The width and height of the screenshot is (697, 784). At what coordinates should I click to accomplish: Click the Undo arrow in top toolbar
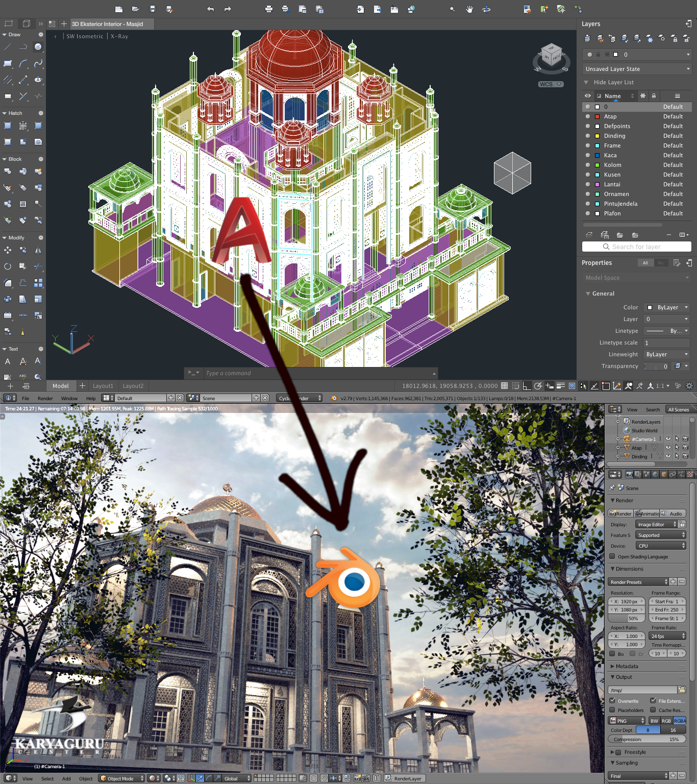pyautogui.click(x=210, y=9)
